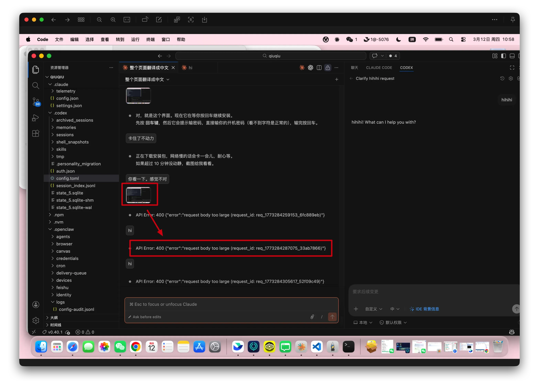Viewport: 539px width, 392px height.
Task: Open Accounts menu in activity bar
Action: pos(36,305)
